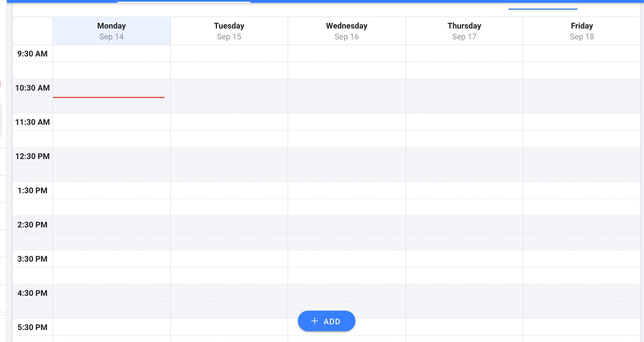Select the Friday Sep 18 column header

tap(582, 30)
